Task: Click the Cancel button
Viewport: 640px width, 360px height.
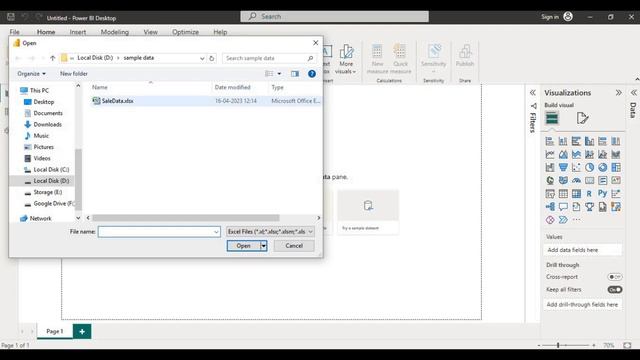Action: click(294, 246)
